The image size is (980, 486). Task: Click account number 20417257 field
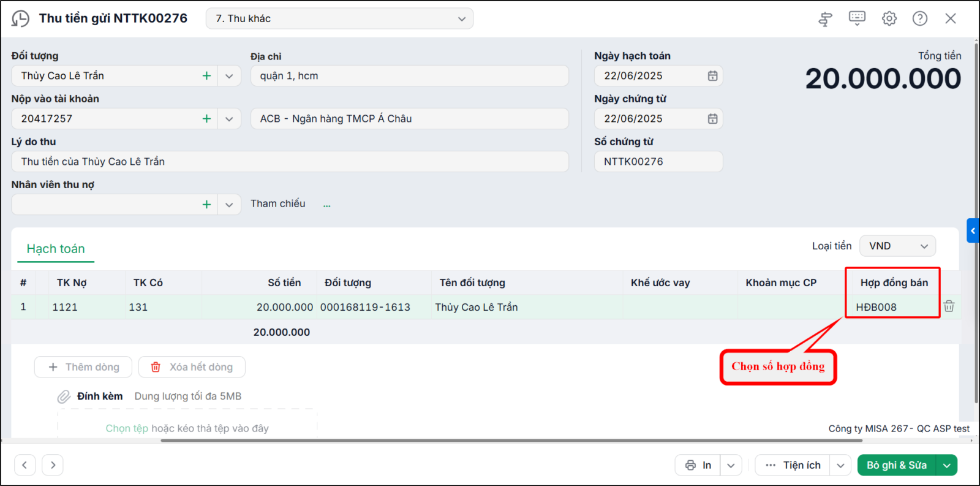[104, 119]
